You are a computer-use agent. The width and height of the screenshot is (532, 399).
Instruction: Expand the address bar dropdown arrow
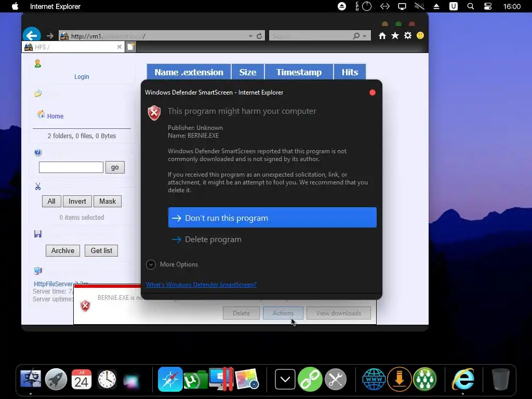pyautogui.click(x=250, y=36)
